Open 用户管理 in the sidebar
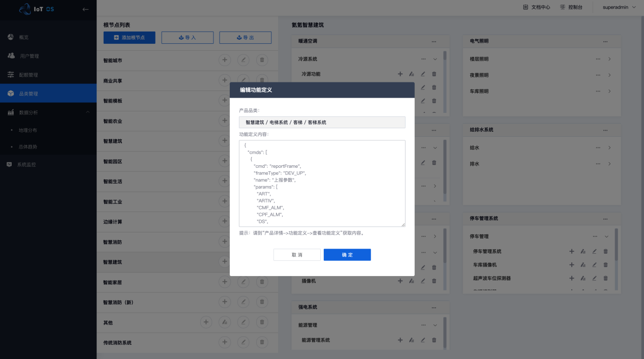This screenshot has height=359, width=644. pyautogui.click(x=29, y=56)
